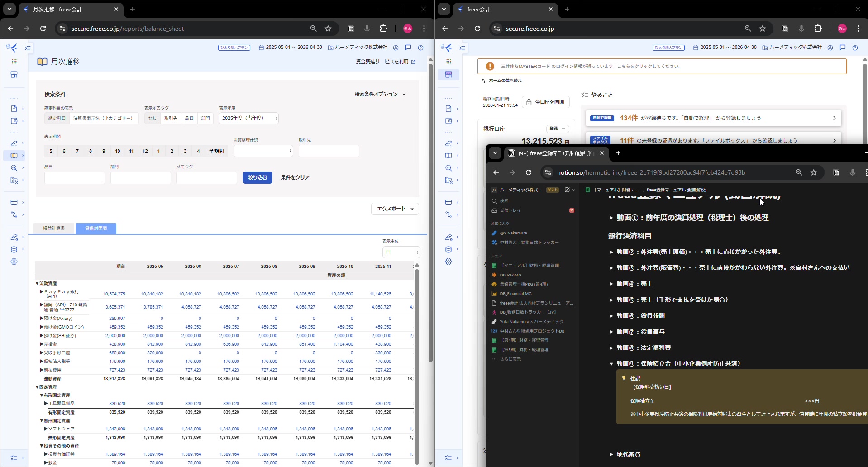This screenshot has height=467, width=868.
Task: Click the settings gear icon in left freee sidebar
Action: click(x=14, y=262)
